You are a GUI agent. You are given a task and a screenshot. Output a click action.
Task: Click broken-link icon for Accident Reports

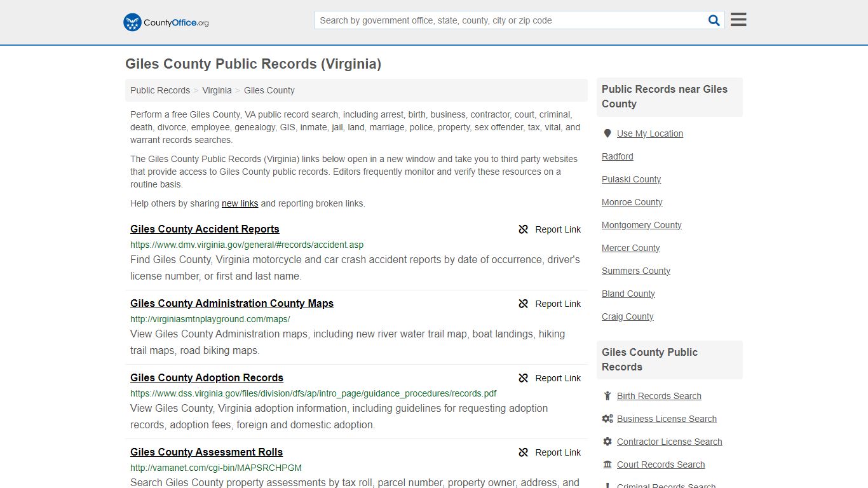click(x=523, y=229)
